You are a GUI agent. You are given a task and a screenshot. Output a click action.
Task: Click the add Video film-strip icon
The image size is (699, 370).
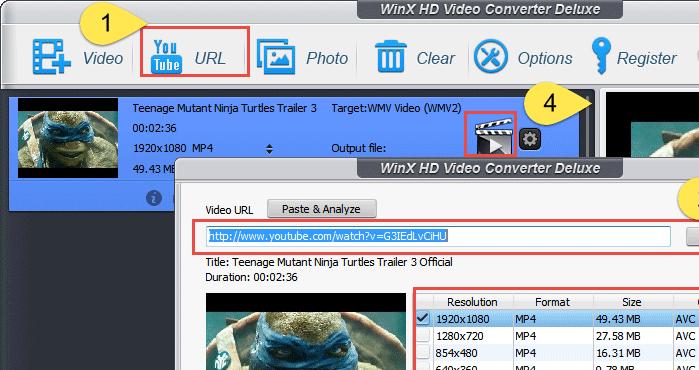tap(51, 57)
